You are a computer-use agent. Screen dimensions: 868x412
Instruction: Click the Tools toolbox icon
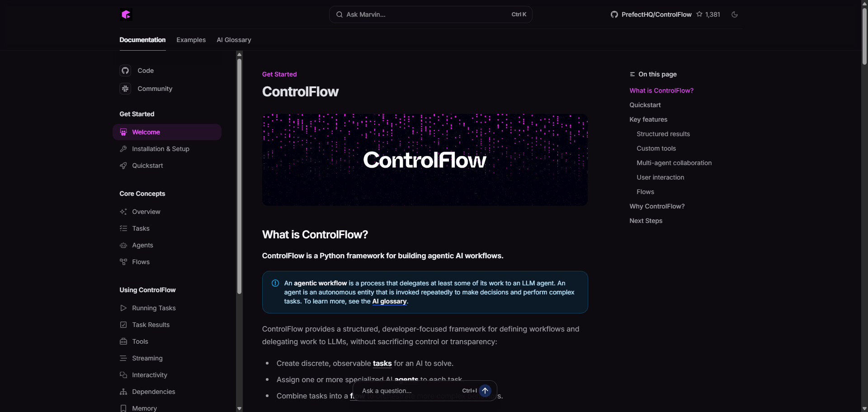[123, 341]
